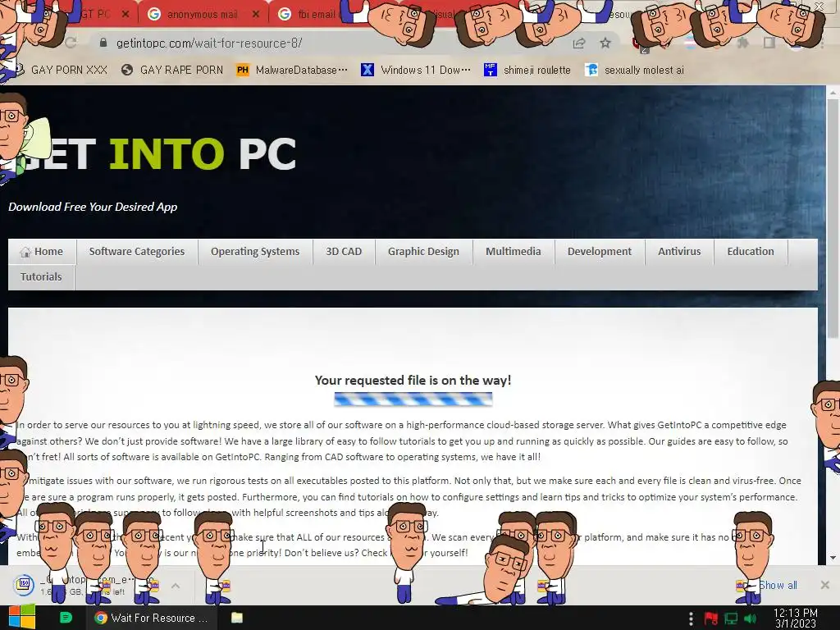Click the MalwareDatabase bookmark favicon

[243, 70]
